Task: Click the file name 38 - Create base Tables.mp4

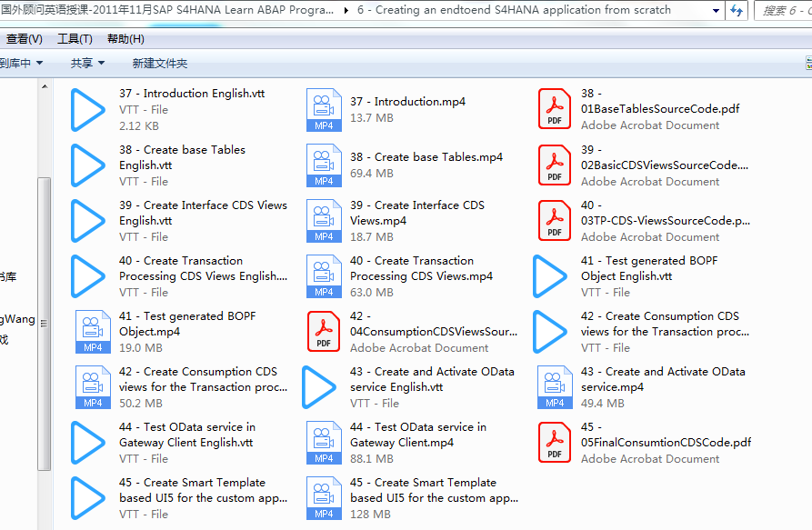Action: coord(426,157)
